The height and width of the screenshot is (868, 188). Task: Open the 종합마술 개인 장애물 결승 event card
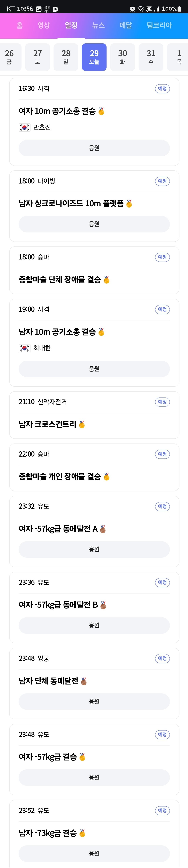[94, 467]
